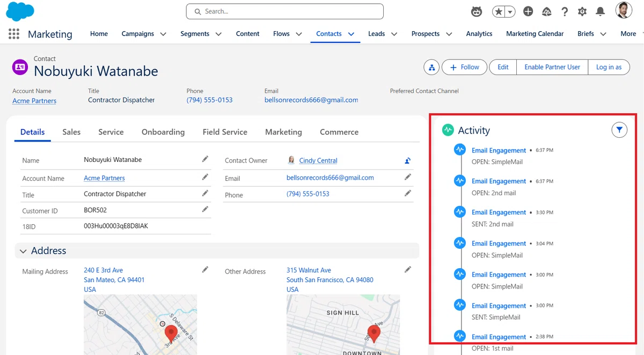
Task: Open the Setup gear icon
Action: (582, 11)
